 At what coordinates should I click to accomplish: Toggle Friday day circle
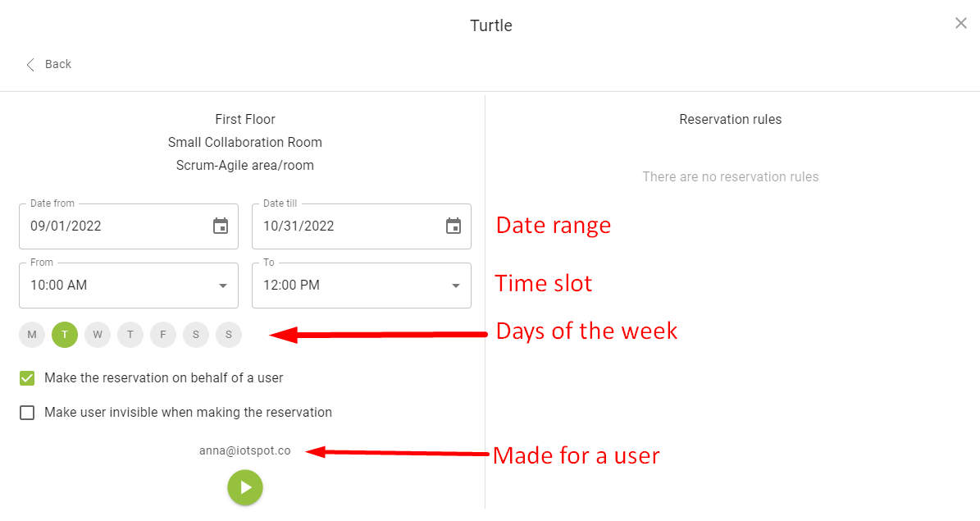tap(163, 335)
